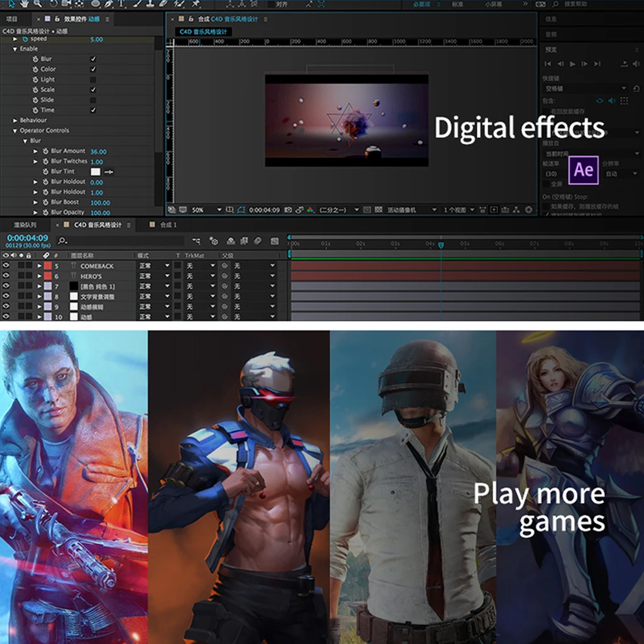Enable the Light checkbox
Viewport: 644px width, 644px height.
[x=93, y=80]
